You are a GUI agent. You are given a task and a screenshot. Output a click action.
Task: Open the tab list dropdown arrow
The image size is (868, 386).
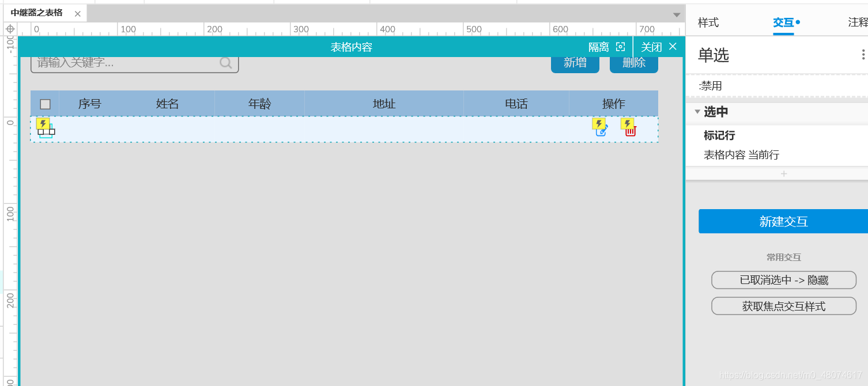click(x=677, y=14)
